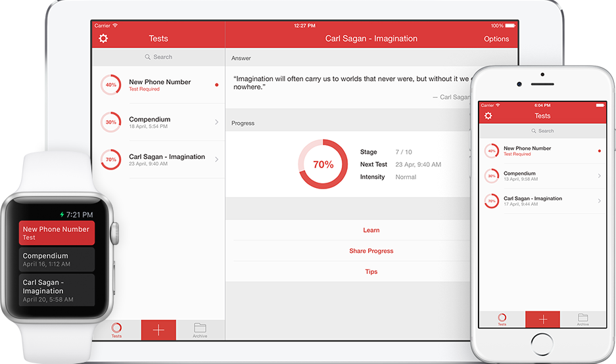Click 70% progress ring in iPad list
Viewport: 616px width, 364px height.
pos(111,160)
